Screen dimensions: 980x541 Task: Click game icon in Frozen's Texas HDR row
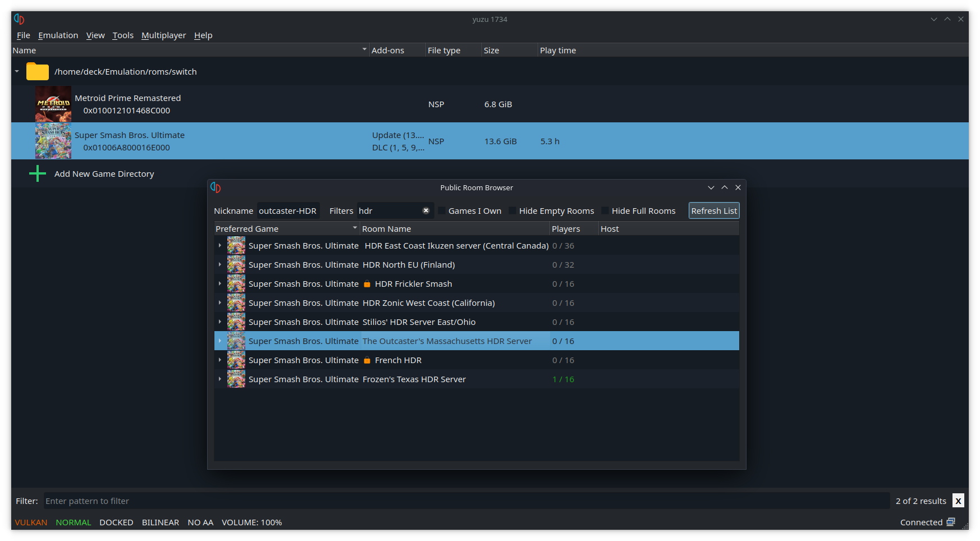tap(236, 379)
